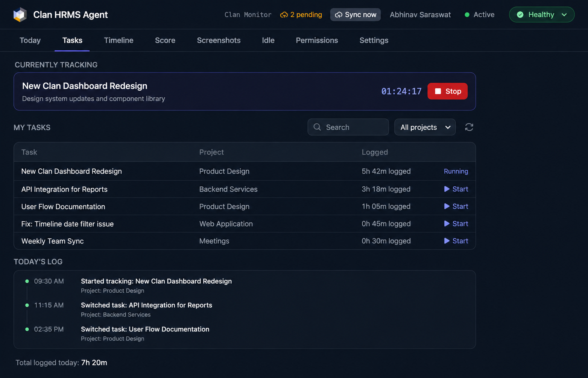The width and height of the screenshot is (588, 378).
Task: Click play icon for API Integration for Reports
Action: pos(447,189)
